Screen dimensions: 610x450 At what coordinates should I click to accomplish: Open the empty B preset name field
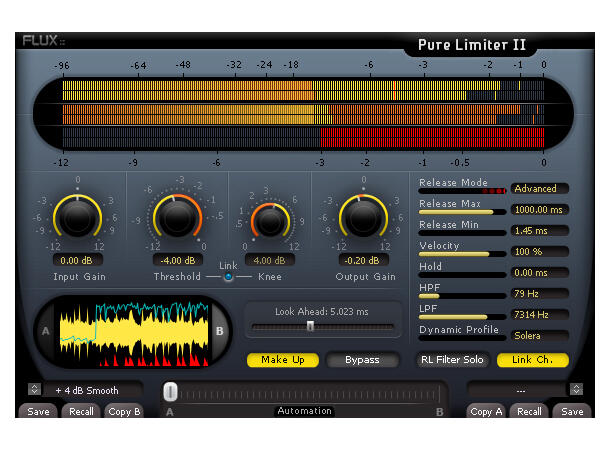click(517, 390)
